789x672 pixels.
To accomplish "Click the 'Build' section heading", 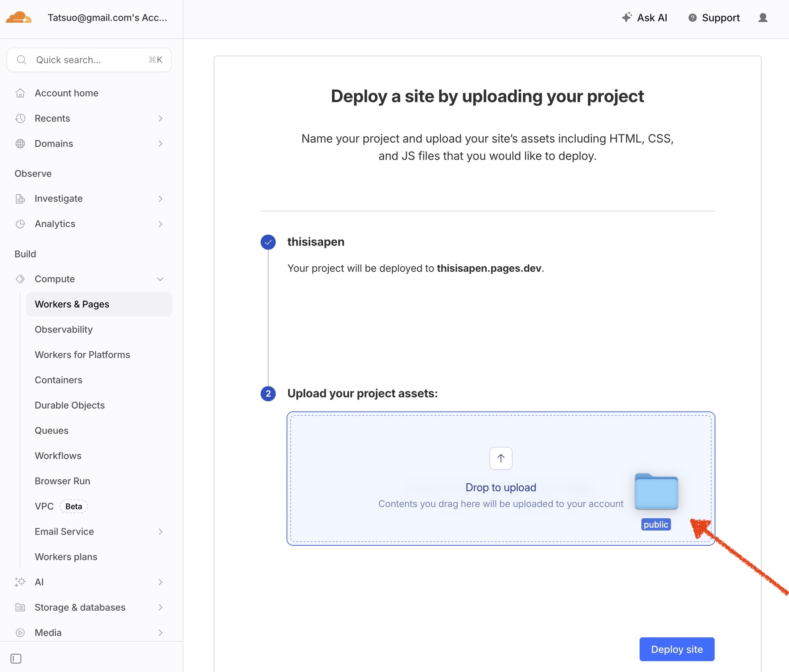I will 25,254.
